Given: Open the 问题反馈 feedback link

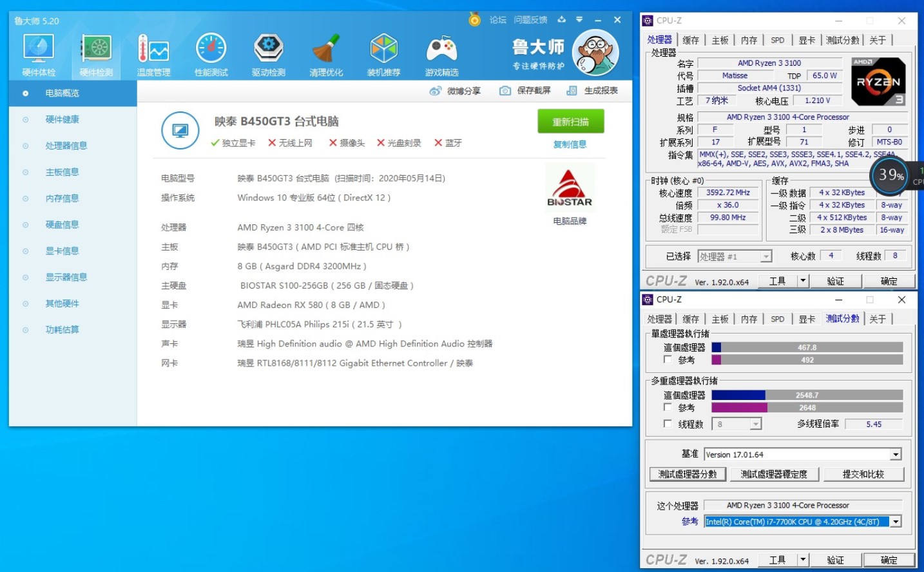Looking at the screenshot, I should click(x=530, y=20).
